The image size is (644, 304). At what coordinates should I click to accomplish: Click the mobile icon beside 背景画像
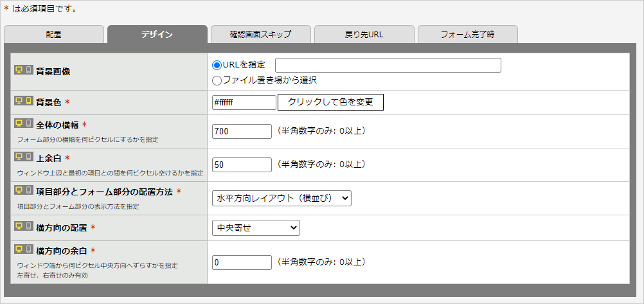[29, 70]
